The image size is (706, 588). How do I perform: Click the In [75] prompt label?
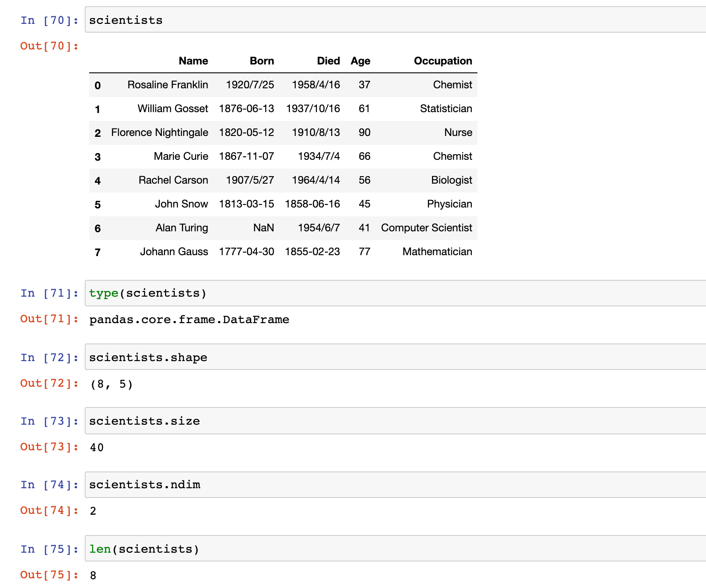(49, 549)
